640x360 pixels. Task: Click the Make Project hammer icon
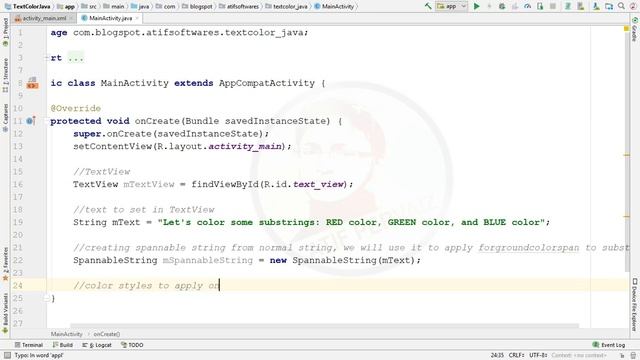point(428,6)
